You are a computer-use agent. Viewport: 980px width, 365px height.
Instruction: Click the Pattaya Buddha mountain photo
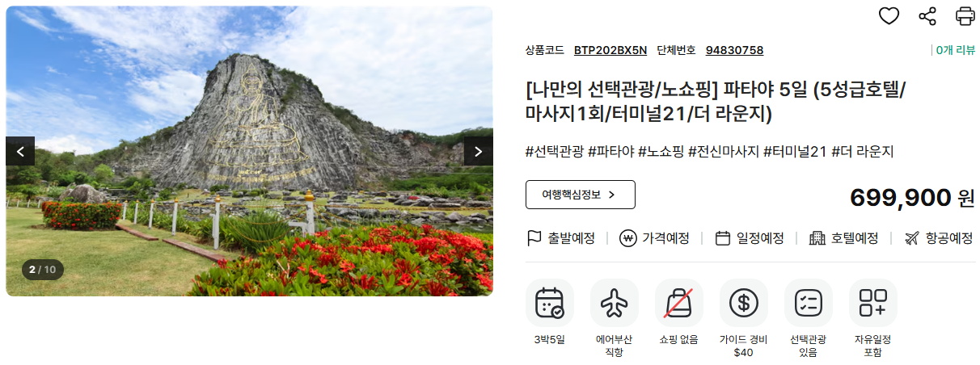tap(249, 151)
